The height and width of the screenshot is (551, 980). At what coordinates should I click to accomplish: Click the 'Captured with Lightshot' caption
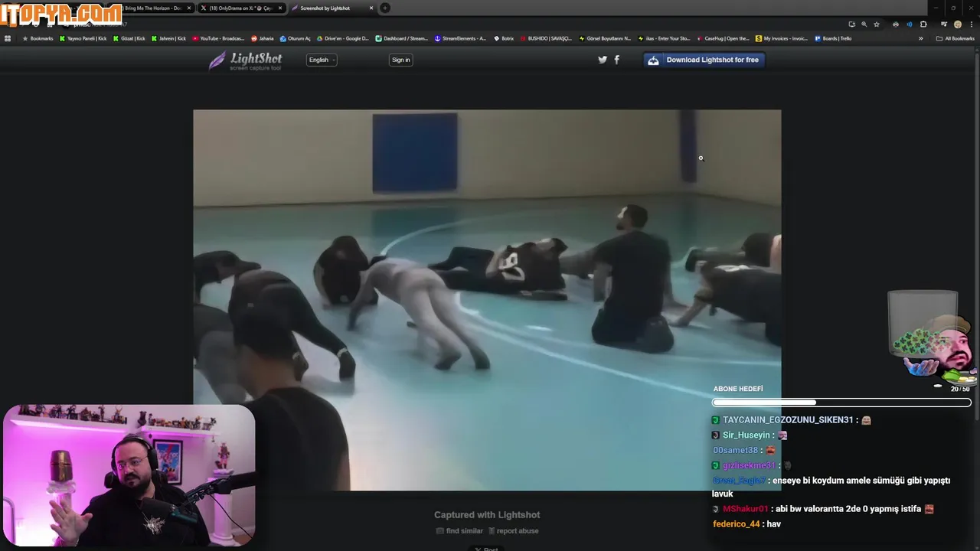487,515
